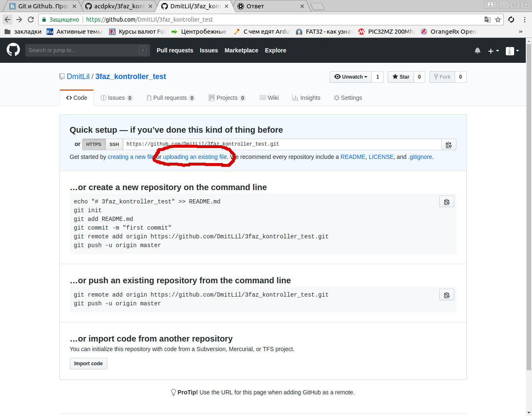Open the закладки bookmarks folder
Viewport: 532px width, 416px height.
(x=23, y=32)
